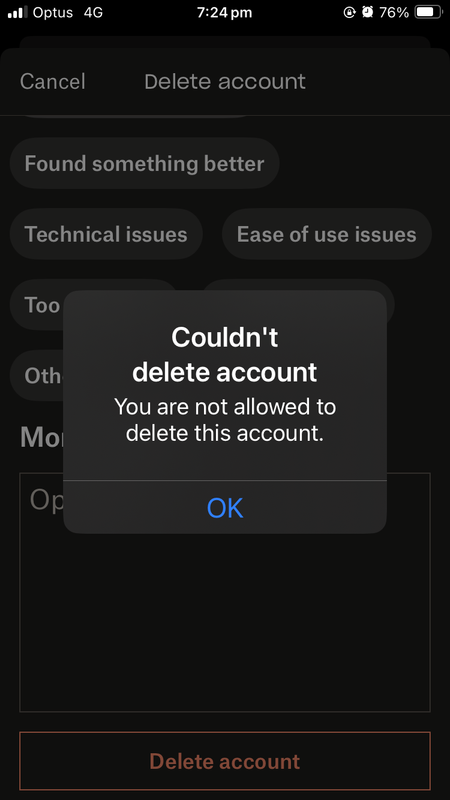Tap the cellular signal bars icon
The width and height of the screenshot is (450, 800).
click(18, 13)
